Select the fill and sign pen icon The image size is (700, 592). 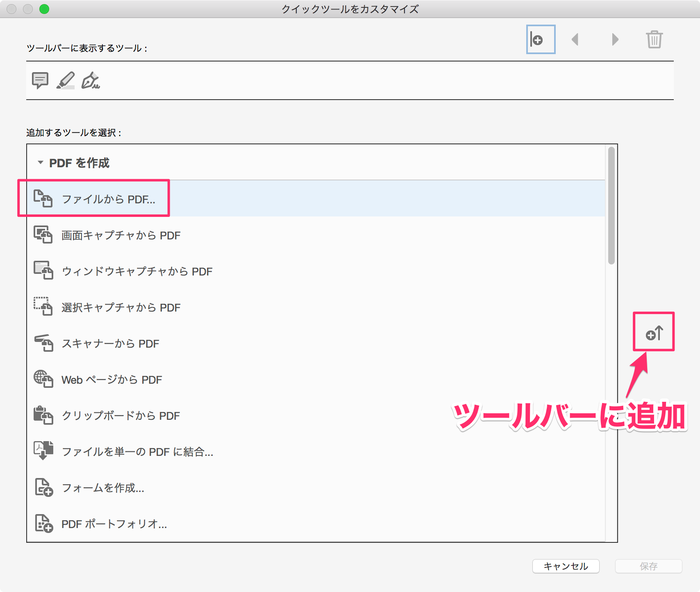point(91,80)
